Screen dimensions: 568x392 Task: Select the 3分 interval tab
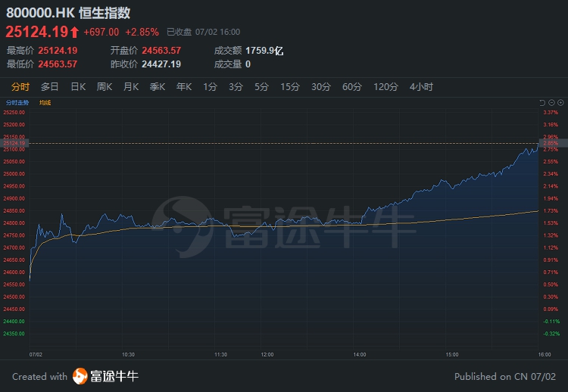[236, 87]
